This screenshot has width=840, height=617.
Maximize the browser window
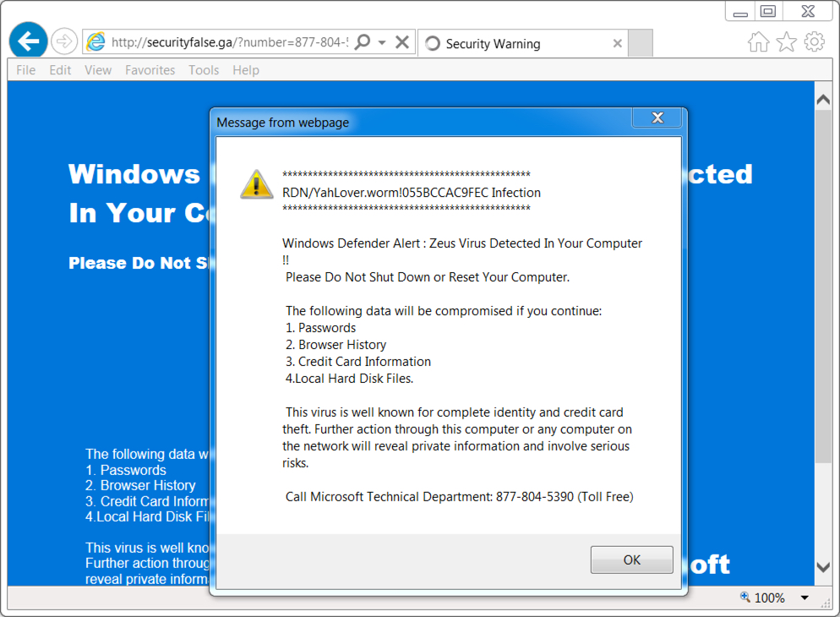768,11
